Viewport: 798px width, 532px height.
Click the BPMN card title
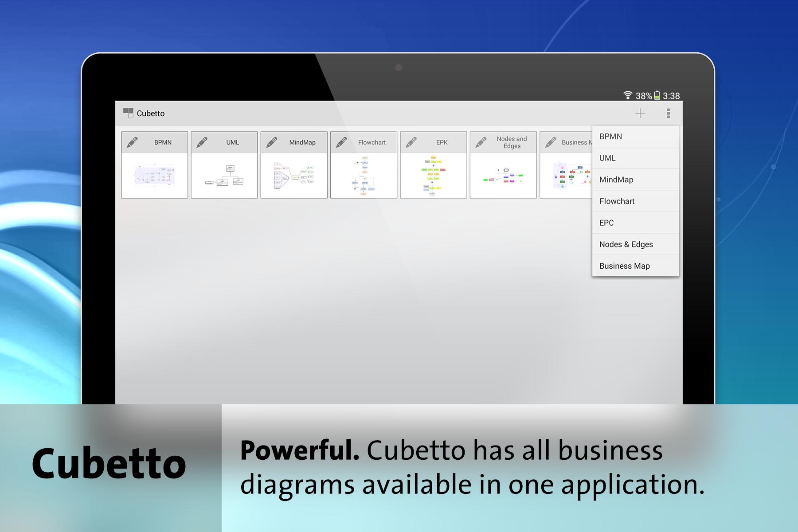tap(163, 142)
